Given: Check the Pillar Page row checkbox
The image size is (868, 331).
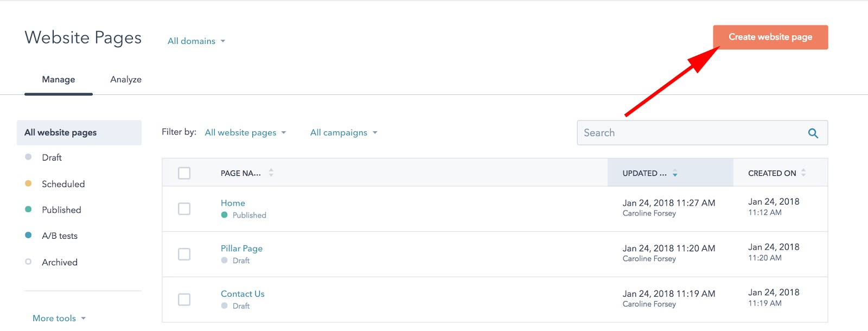Looking at the screenshot, I should [x=184, y=254].
